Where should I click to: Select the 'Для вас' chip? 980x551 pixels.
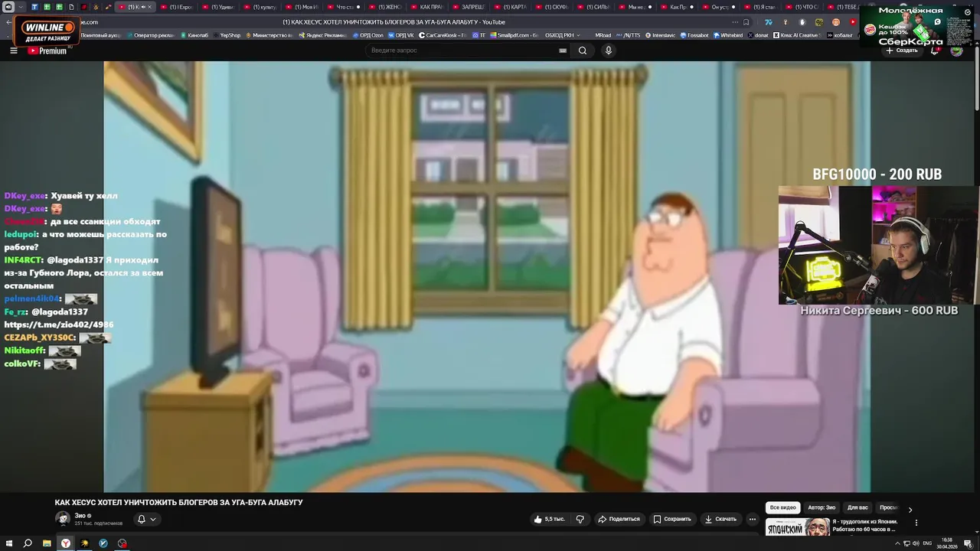[857, 507]
